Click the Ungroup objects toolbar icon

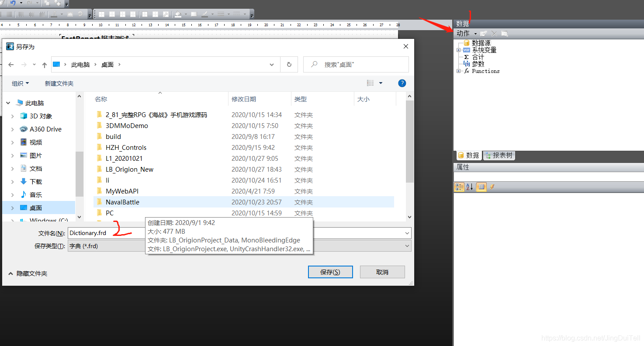click(57, 3)
